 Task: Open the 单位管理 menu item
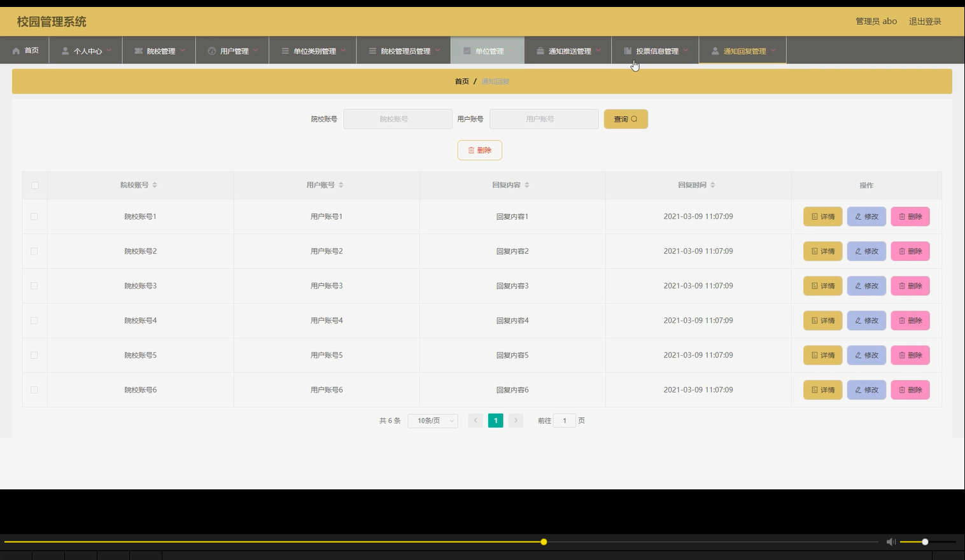[488, 51]
